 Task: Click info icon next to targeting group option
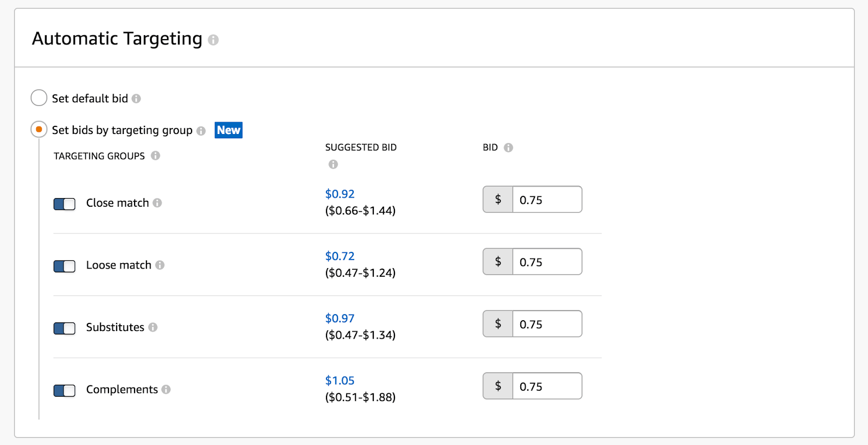tap(201, 131)
